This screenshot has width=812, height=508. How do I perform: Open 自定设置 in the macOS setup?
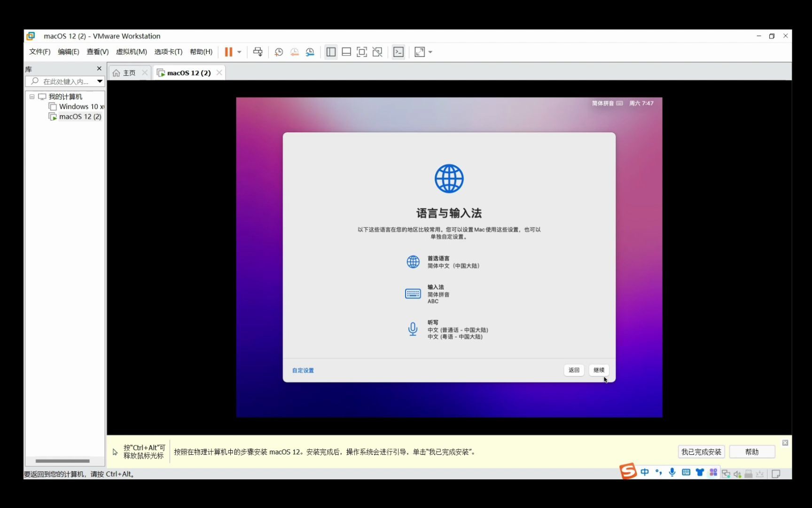tap(303, 370)
